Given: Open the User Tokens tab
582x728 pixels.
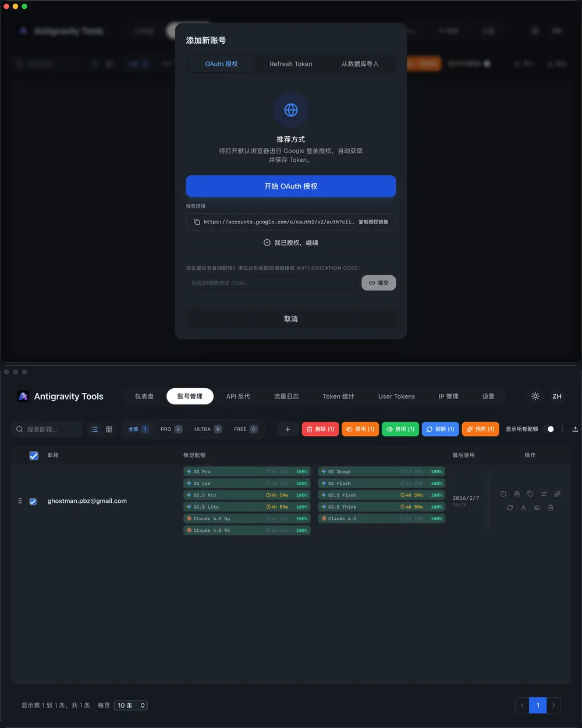Looking at the screenshot, I should pos(396,396).
